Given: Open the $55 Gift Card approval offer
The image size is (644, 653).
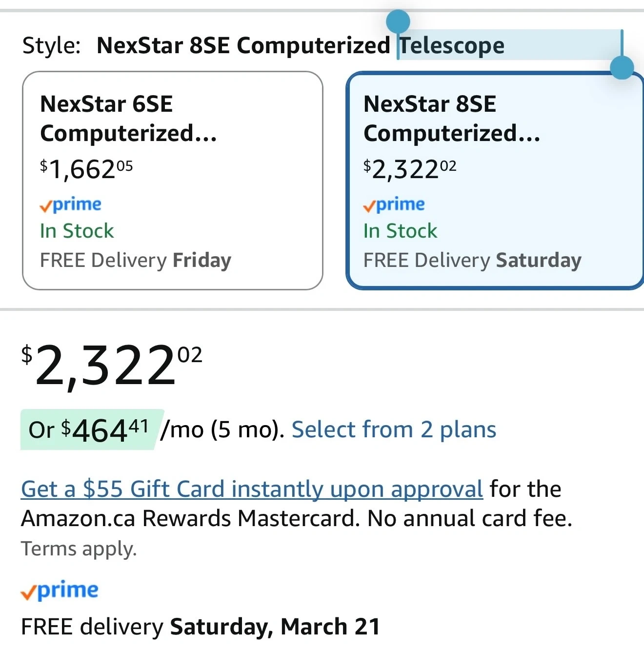Looking at the screenshot, I should click(x=252, y=489).
